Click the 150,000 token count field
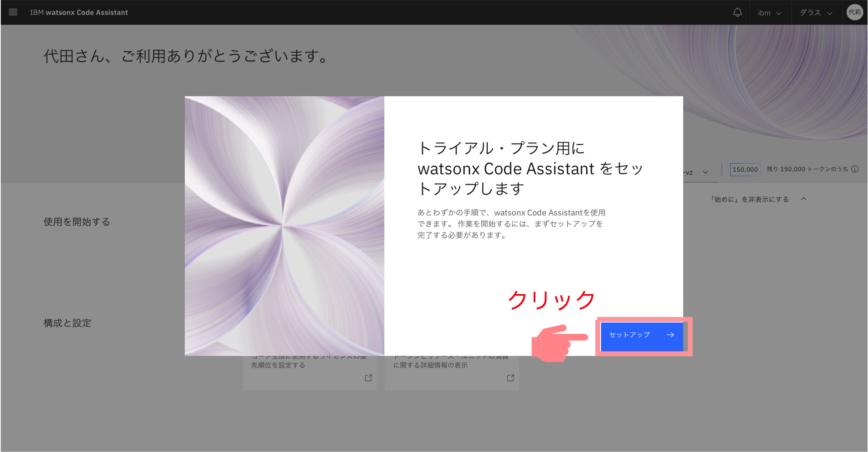 click(x=745, y=169)
